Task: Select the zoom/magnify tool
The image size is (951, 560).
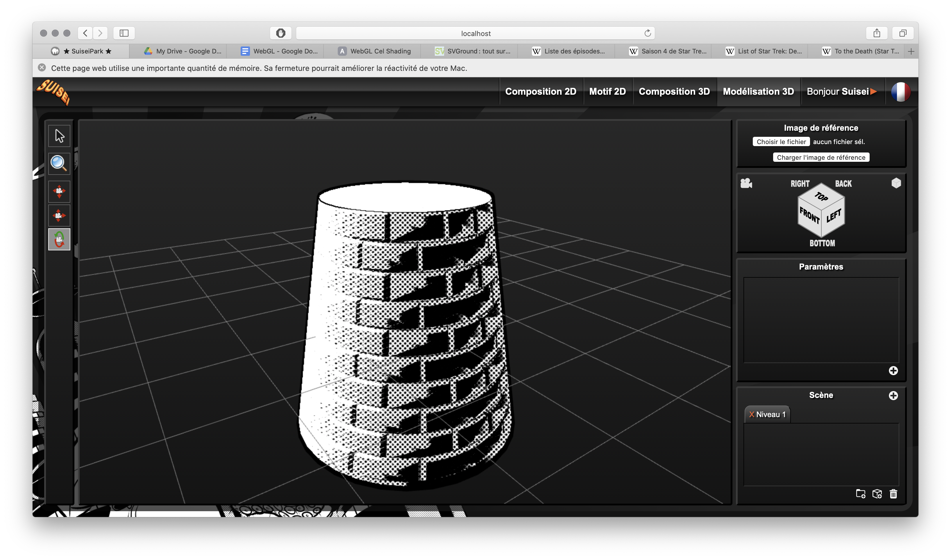Action: [59, 162]
